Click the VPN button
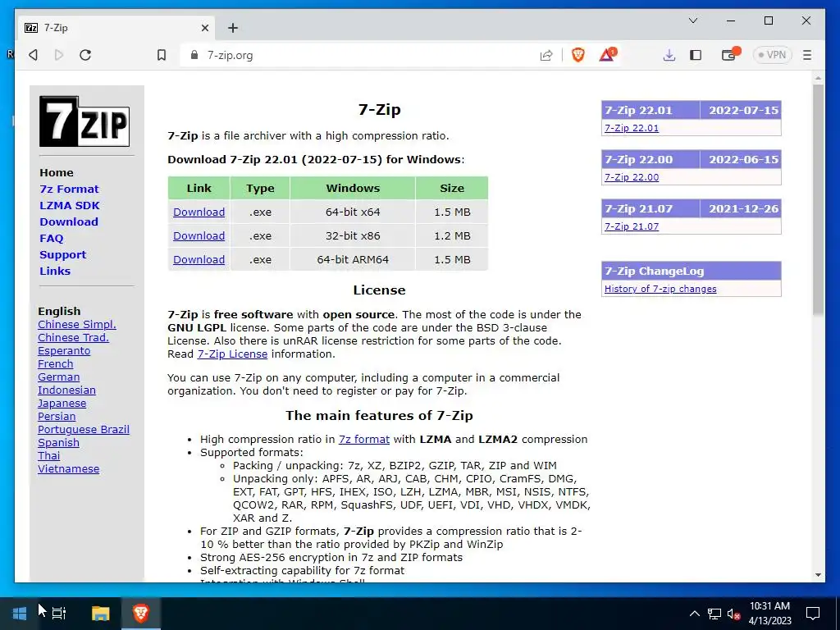840x630 pixels. pyautogui.click(x=772, y=55)
